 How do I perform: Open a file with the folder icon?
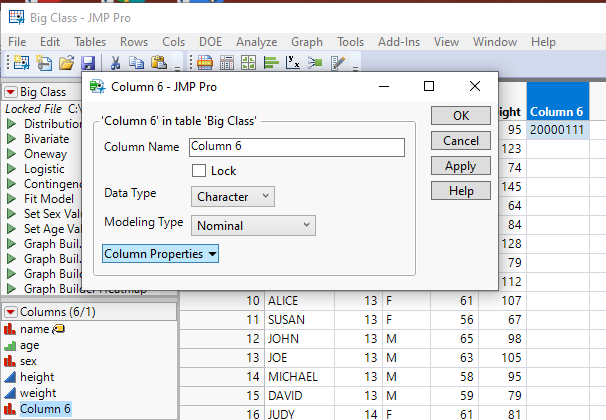66,62
